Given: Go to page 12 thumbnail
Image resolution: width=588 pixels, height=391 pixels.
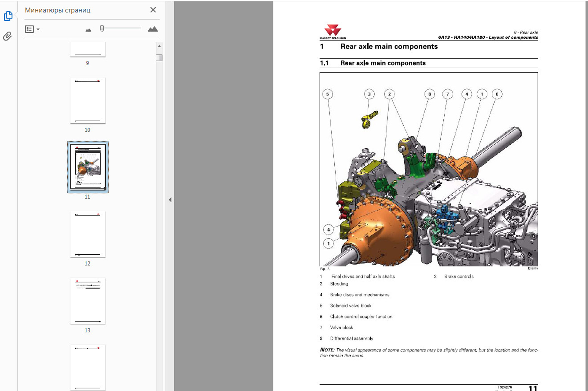Looking at the screenshot, I should [88, 234].
